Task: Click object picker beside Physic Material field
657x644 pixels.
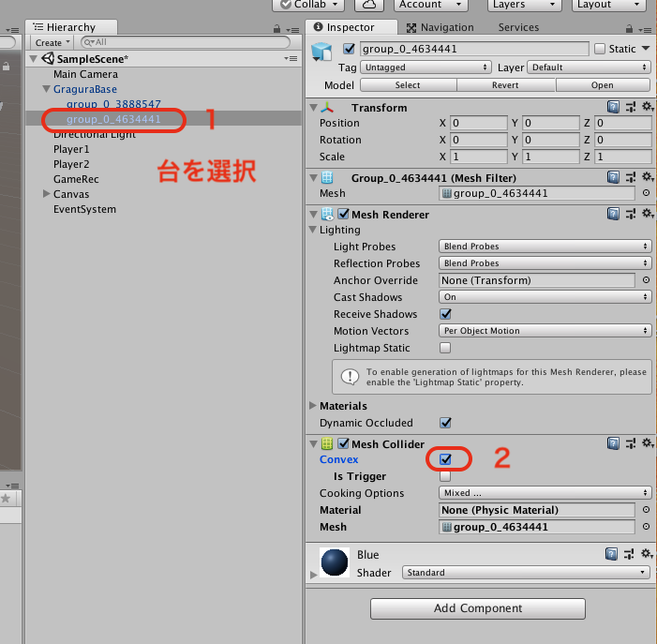Action: click(x=646, y=510)
